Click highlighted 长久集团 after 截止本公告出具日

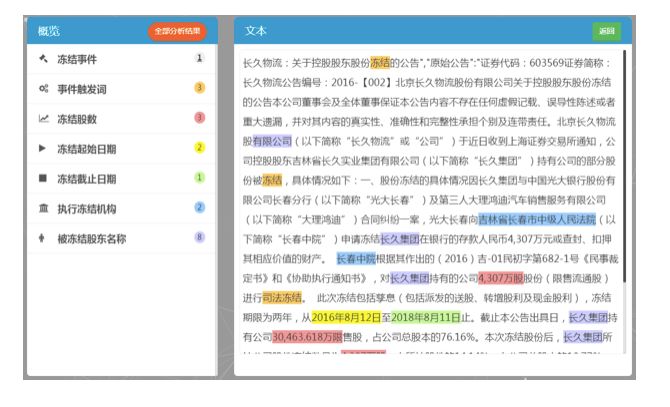[x=588, y=317]
